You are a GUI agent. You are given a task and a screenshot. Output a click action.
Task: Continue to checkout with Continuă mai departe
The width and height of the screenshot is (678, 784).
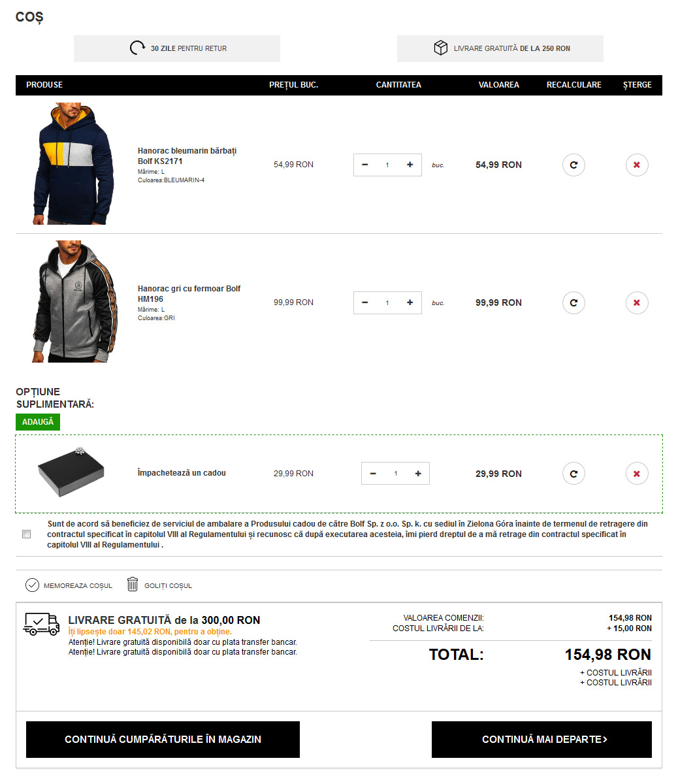541,740
